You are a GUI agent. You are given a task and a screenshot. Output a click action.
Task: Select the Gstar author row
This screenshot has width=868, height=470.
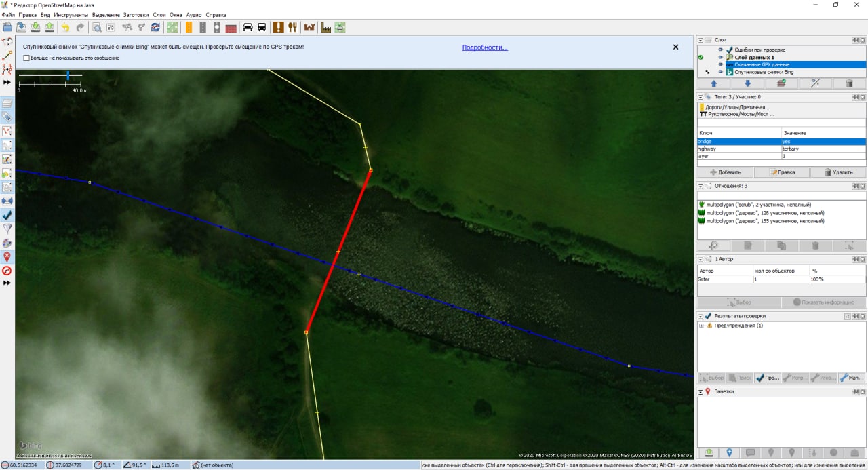coord(782,279)
